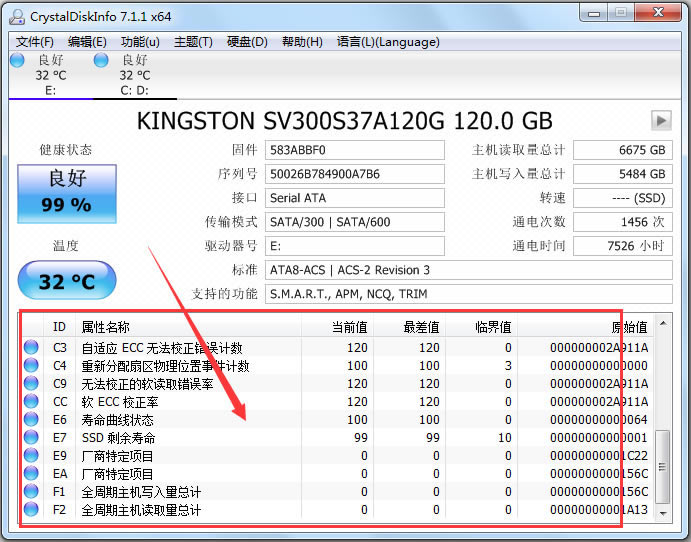Click the CrystalDiskInfo title bar app icon

coord(17,14)
